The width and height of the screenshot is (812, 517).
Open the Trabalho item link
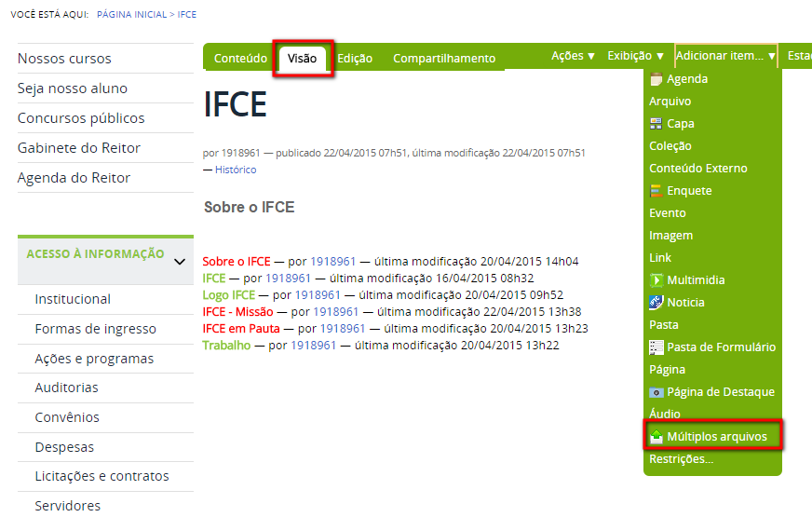[x=226, y=345]
